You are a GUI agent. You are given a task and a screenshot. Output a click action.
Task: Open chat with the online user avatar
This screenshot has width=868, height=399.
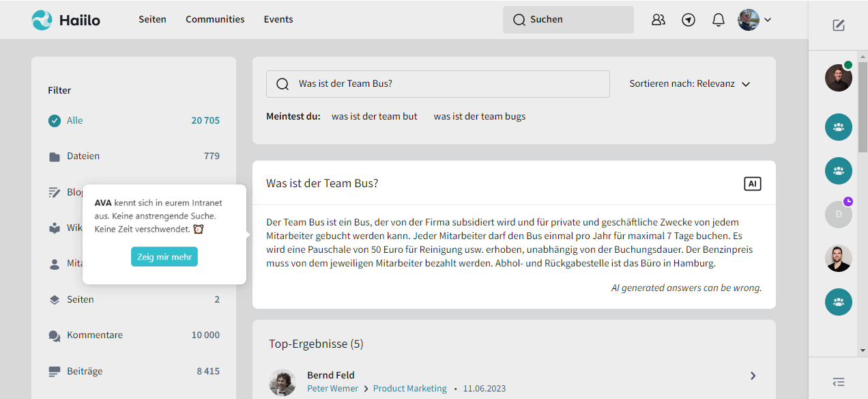pos(839,78)
